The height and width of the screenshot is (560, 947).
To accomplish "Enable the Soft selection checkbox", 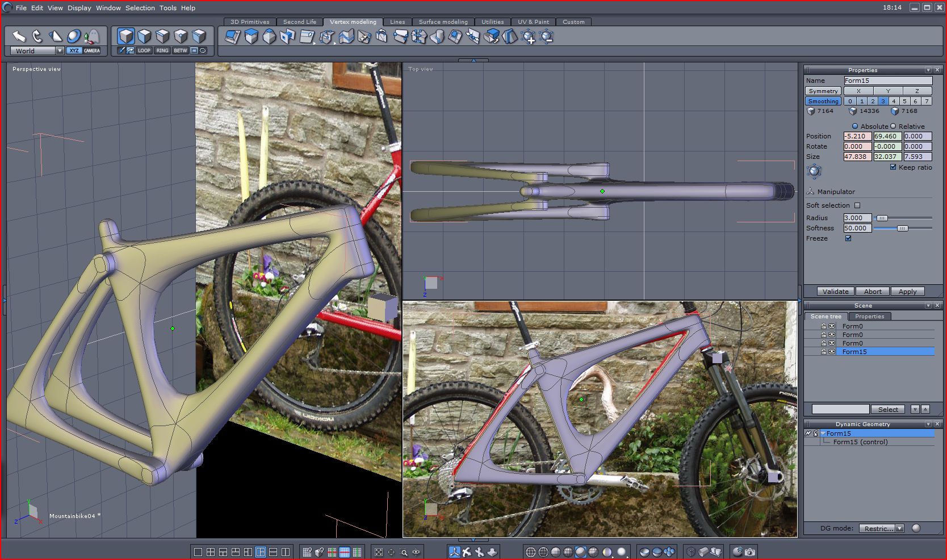I will [x=857, y=205].
